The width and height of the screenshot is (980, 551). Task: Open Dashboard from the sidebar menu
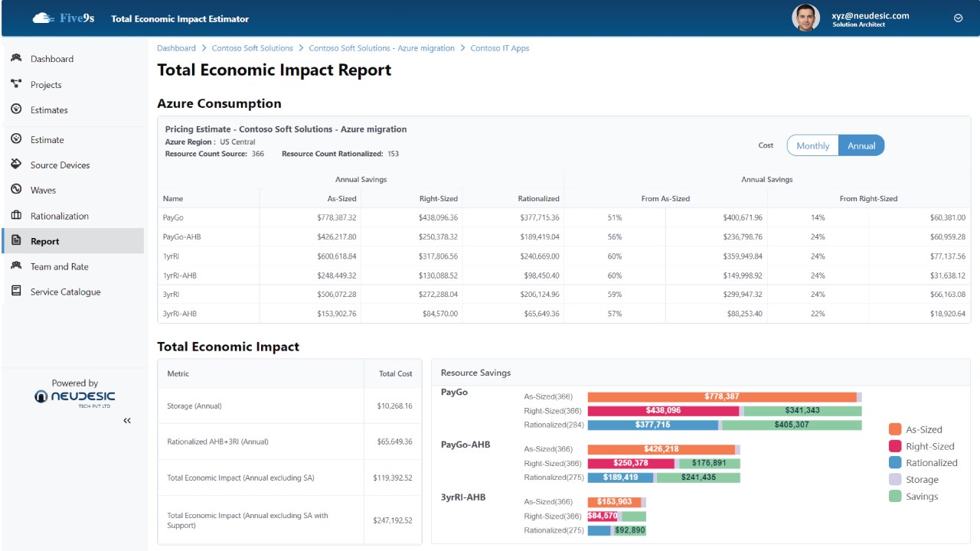pyautogui.click(x=52, y=59)
